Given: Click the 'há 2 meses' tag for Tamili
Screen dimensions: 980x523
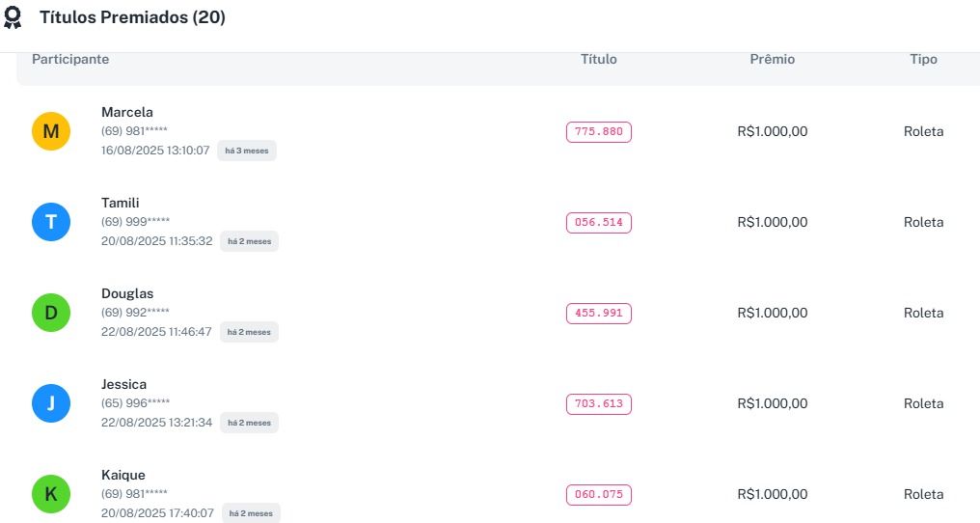Looking at the screenshot, I should 249,241.
